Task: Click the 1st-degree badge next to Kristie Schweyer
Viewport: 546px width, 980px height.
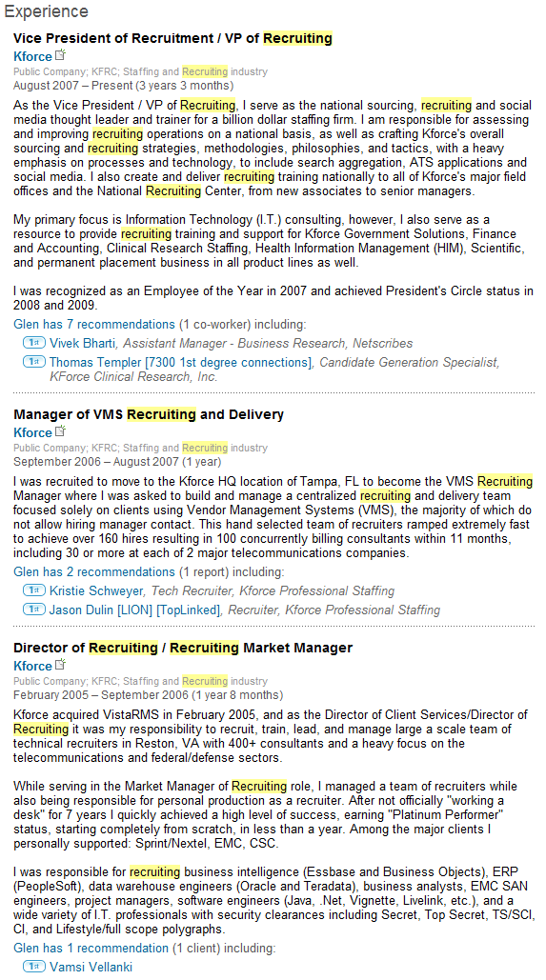Action: point(33,590)
